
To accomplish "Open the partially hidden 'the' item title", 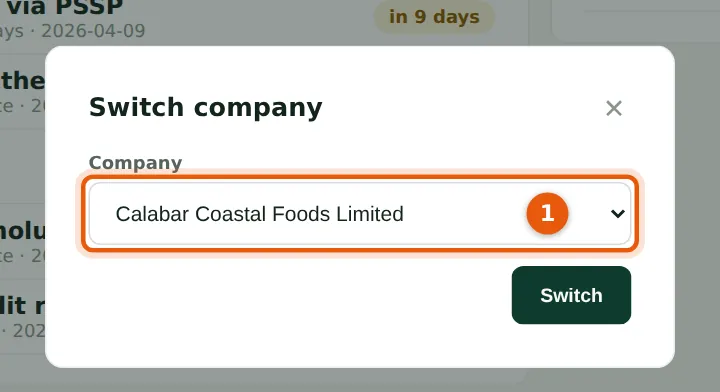I will 22,81.
